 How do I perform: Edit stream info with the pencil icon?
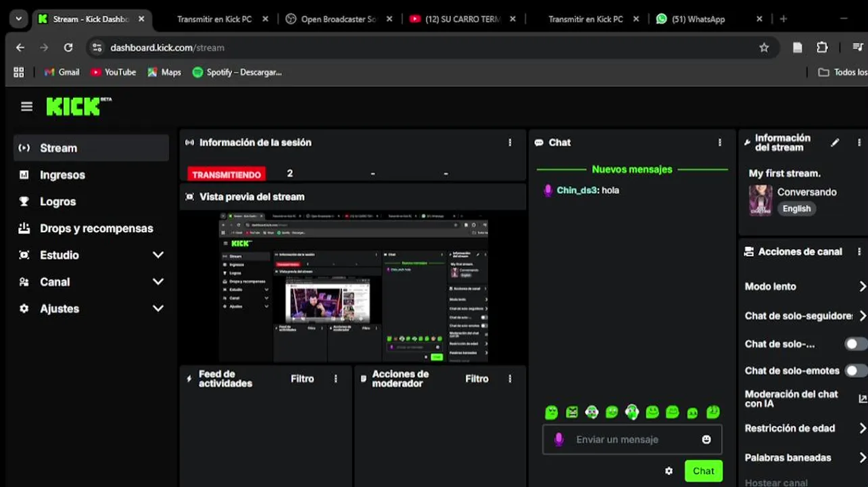[x=835, y=143]
